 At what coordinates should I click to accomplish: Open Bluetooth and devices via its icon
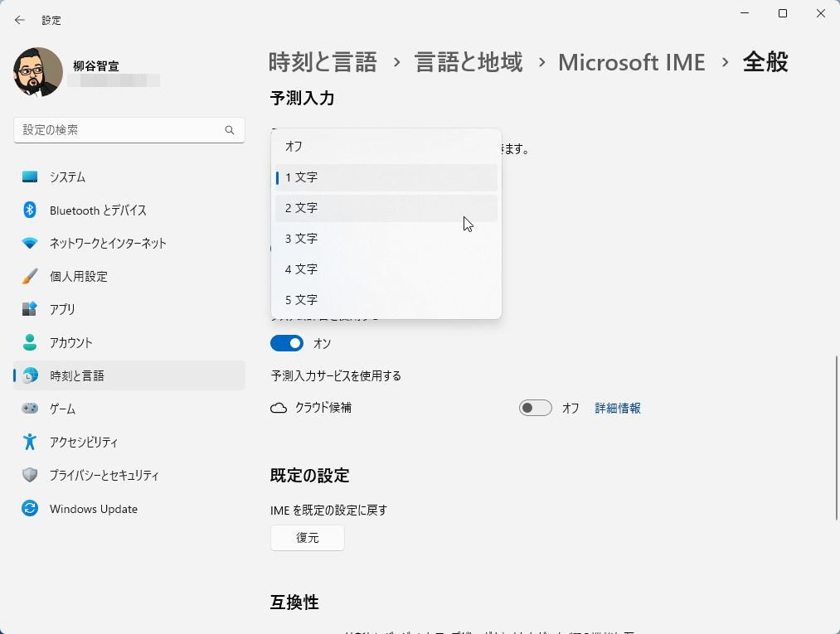tap(30, 210)
